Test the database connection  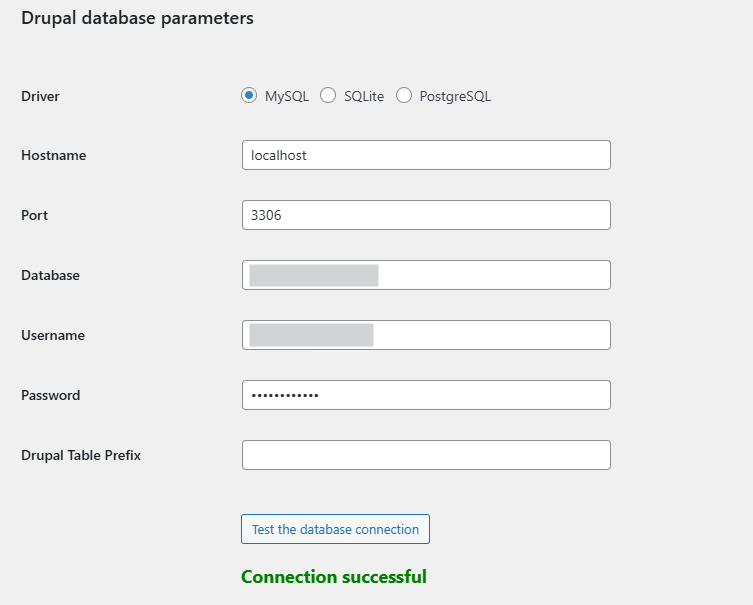tap(335, 529)
